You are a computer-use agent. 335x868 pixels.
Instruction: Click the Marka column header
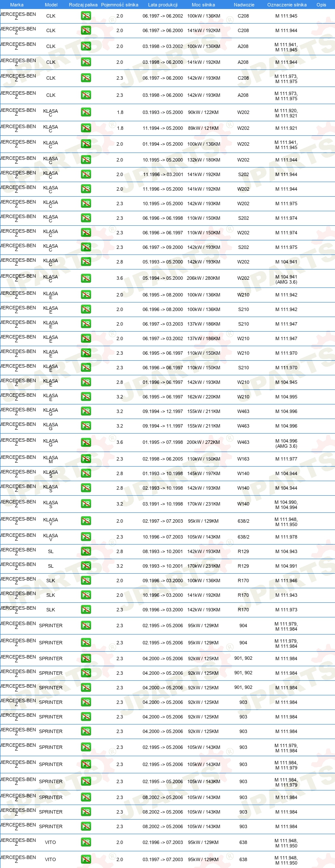(17, 5)
